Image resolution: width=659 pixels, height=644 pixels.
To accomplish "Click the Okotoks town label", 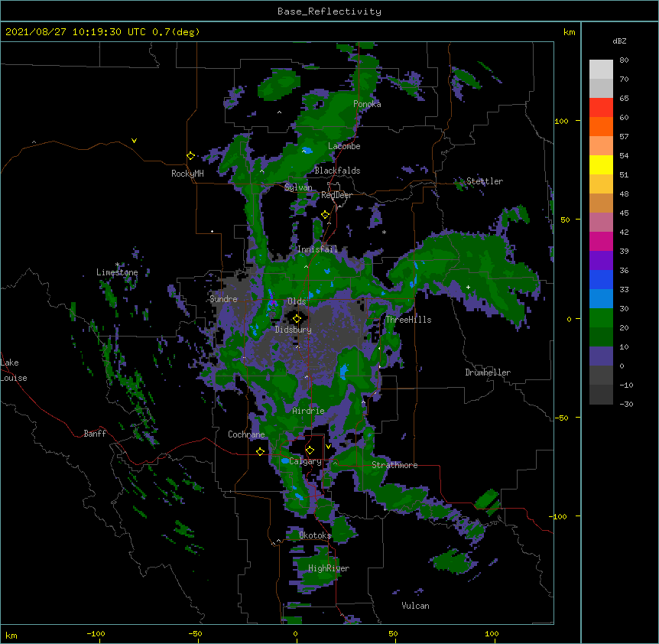I will click(x=315, y=535).
